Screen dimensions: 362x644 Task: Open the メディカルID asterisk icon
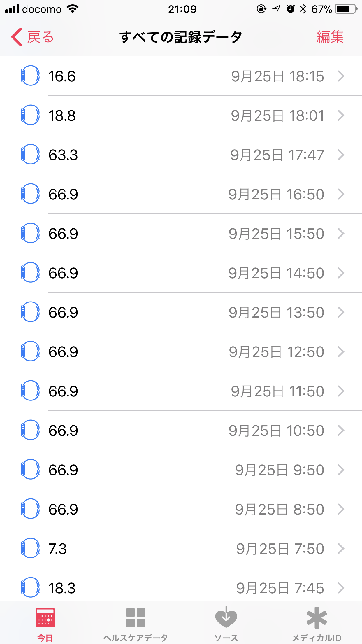pyautogui.click(x=317, y=618)
